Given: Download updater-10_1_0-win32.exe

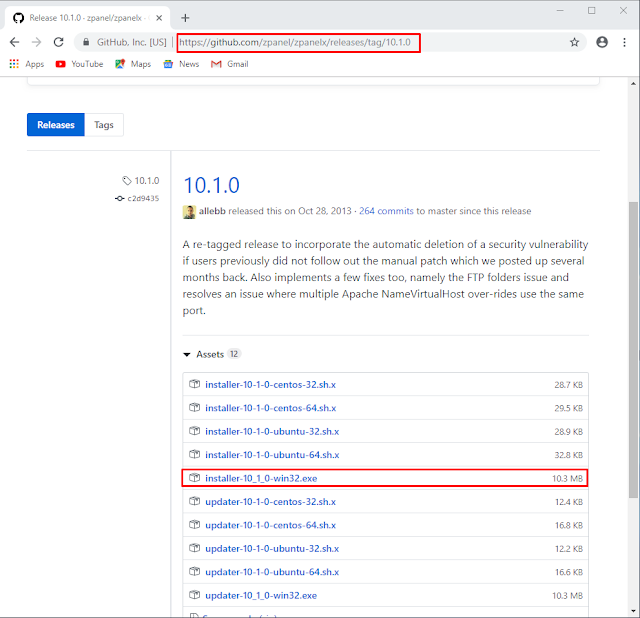Looking at the screenshot, I should coord(261,596).
